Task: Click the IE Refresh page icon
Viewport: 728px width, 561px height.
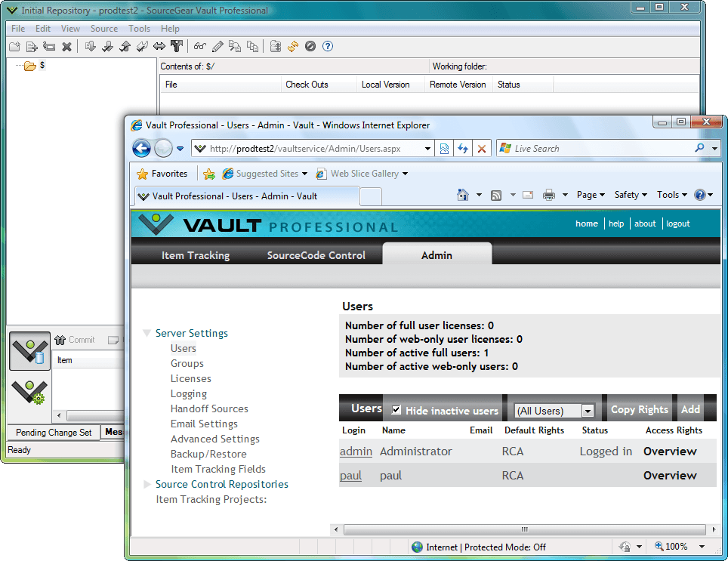Action: (x=463, y=149)
